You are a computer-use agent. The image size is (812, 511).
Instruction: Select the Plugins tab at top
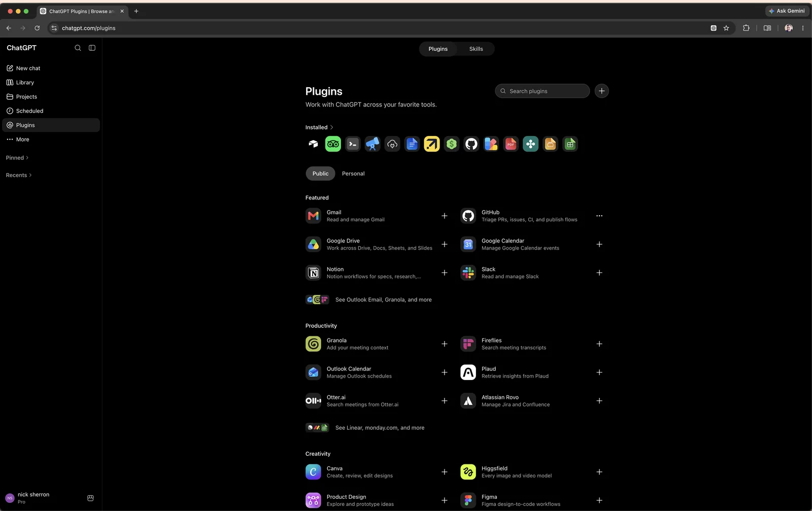(x=438, y=49)
